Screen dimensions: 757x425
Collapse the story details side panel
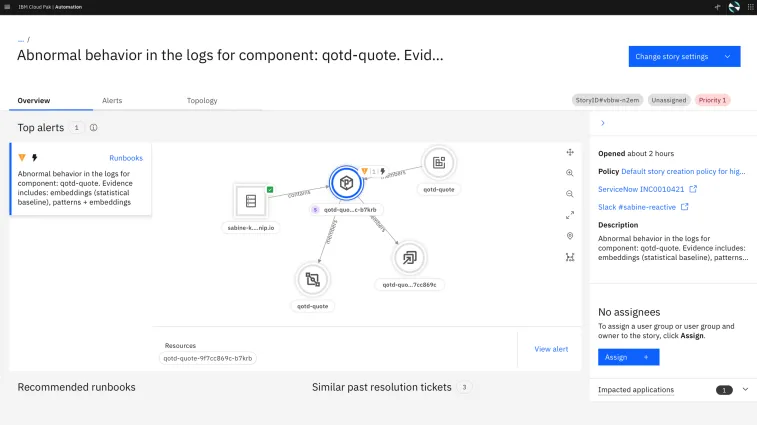pyautogui.click(x=602, y=123)
